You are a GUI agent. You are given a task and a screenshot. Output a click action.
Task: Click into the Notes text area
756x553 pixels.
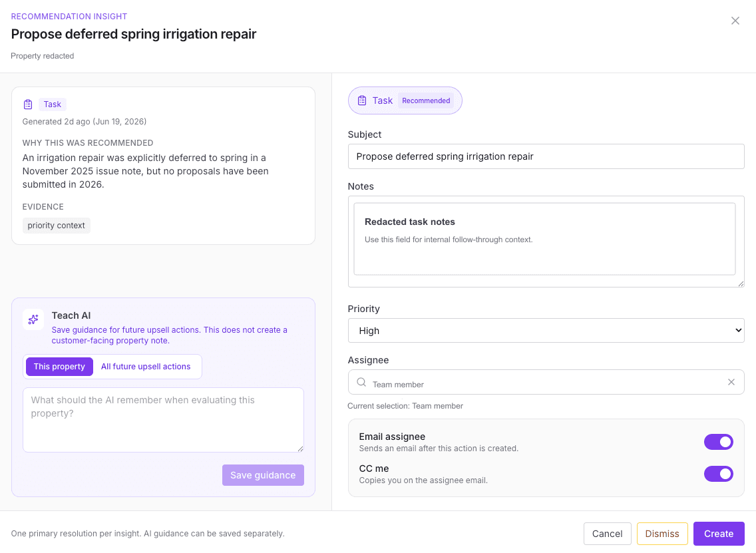[546, 242]
